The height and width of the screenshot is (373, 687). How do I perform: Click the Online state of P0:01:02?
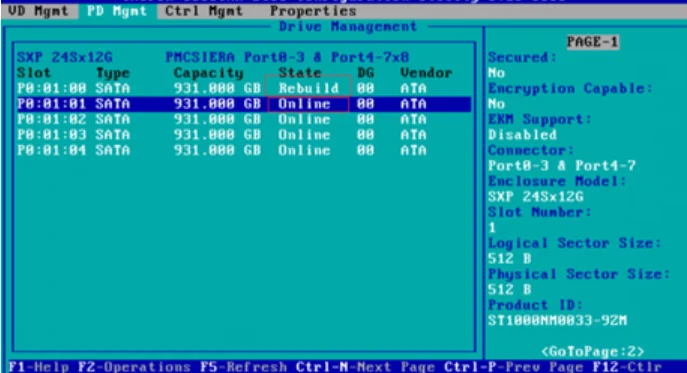click(x=304, y=119)
